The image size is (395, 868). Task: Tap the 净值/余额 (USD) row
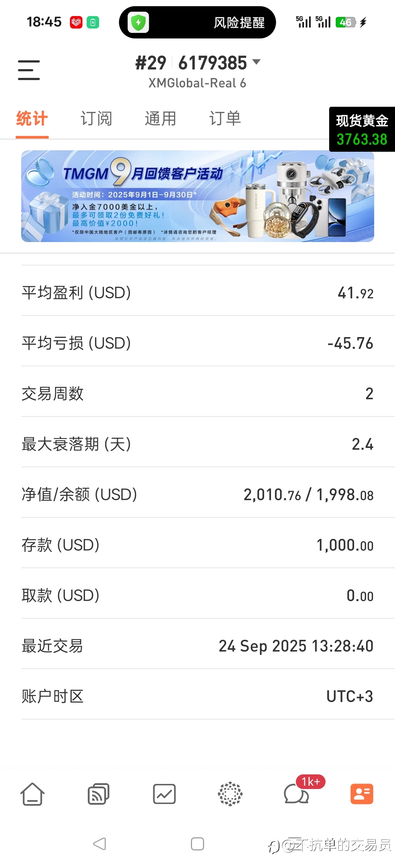(197, 495)
